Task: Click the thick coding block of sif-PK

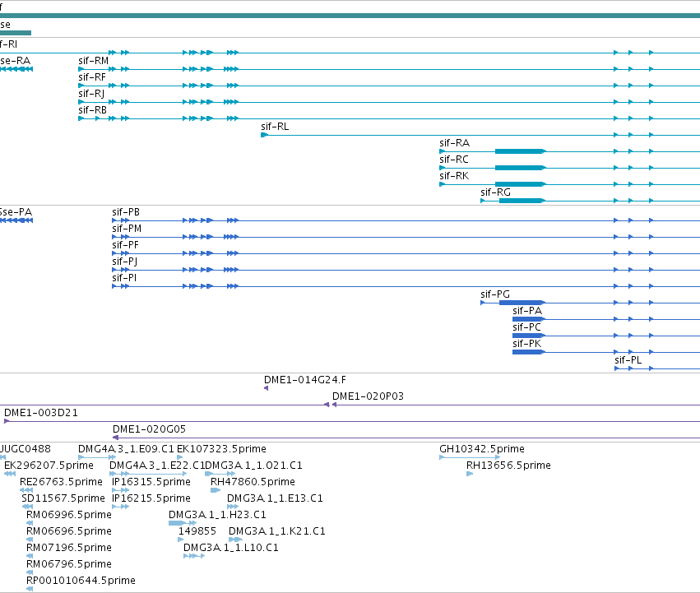Action: pyautogui.click(x=528, y=352)
